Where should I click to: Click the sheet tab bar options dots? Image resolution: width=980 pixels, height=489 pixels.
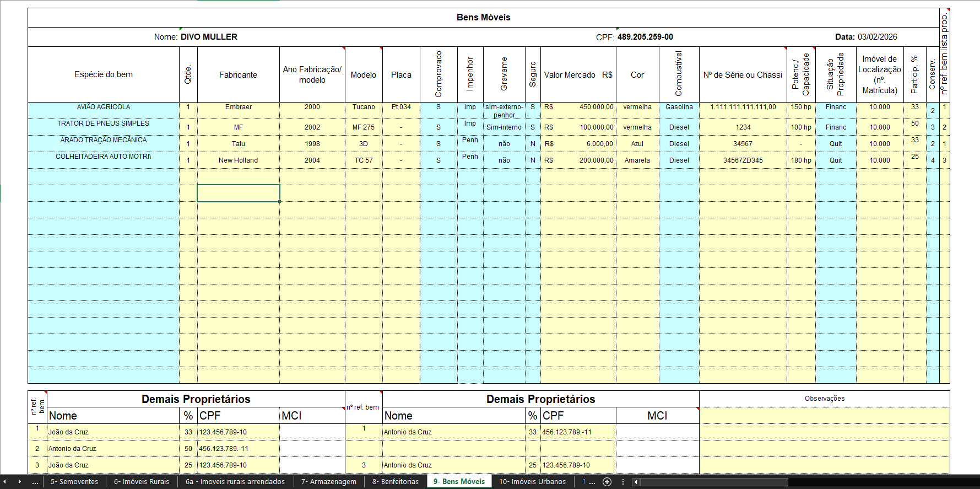point(623,482)
